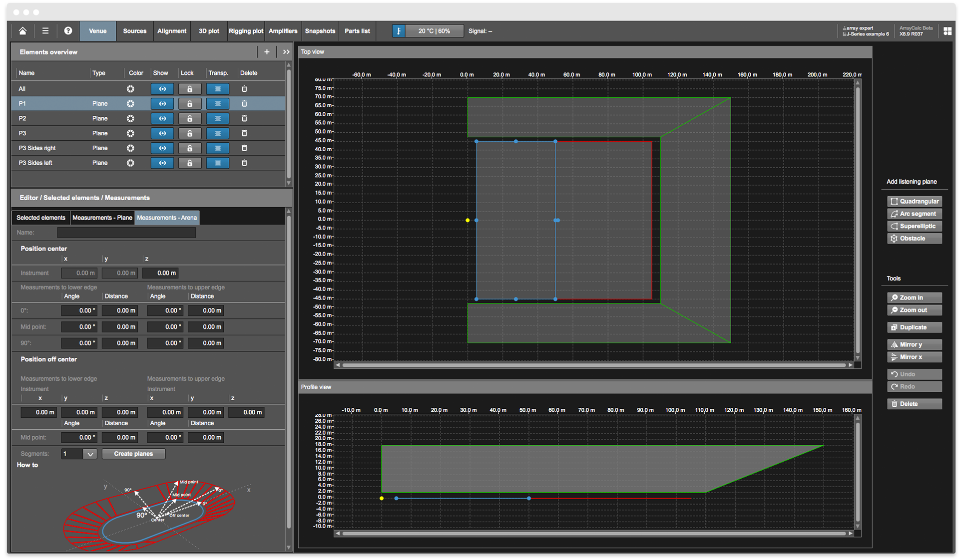The height and width of the screenshot is (560, 959).
Task: Toggle transparency for P3 Sides left
Action: pyautogui.click(x=218, y=163)
